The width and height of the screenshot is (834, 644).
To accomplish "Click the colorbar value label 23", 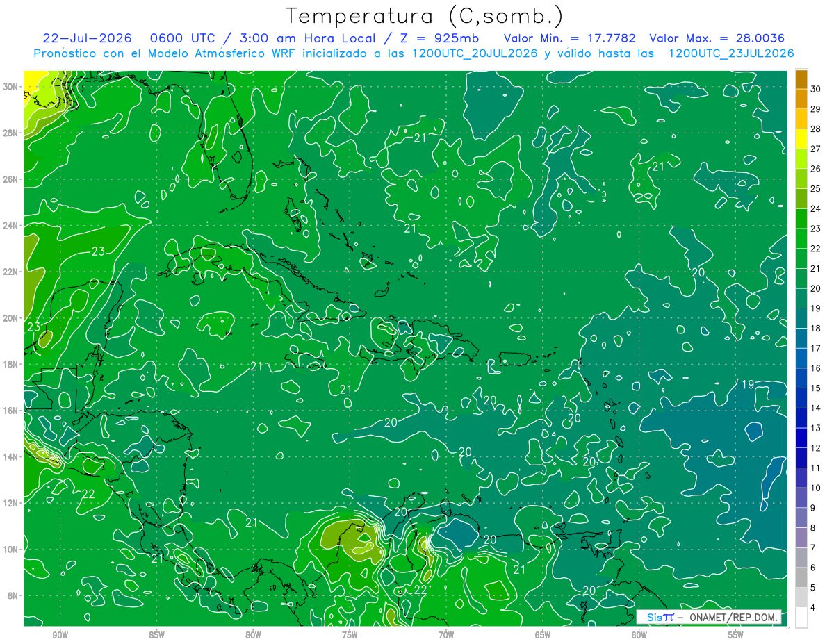I will pyautogui.click(x=816, y=229).
